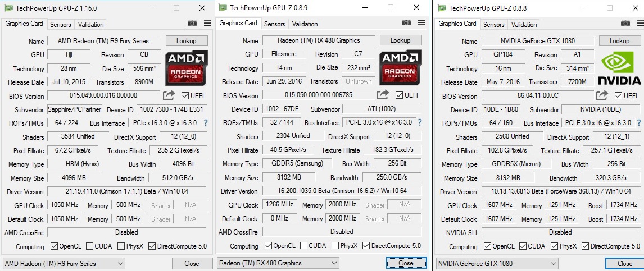
Task: Toggle CUDA checkbox in R9 Fury window
Action: [89, 246]
